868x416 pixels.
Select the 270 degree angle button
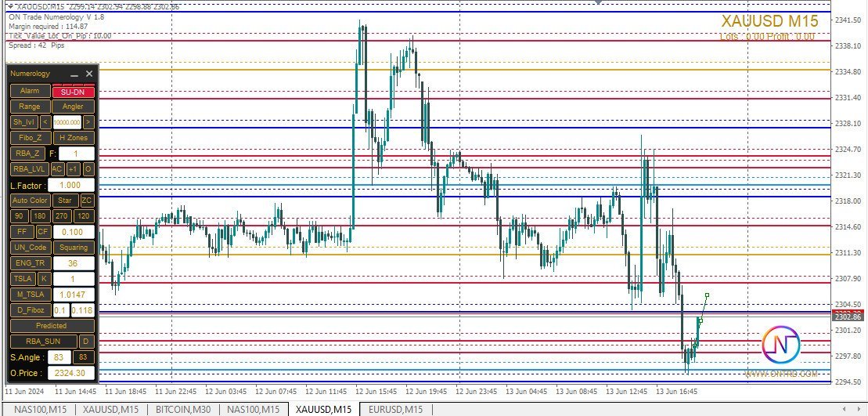point(63,216)
